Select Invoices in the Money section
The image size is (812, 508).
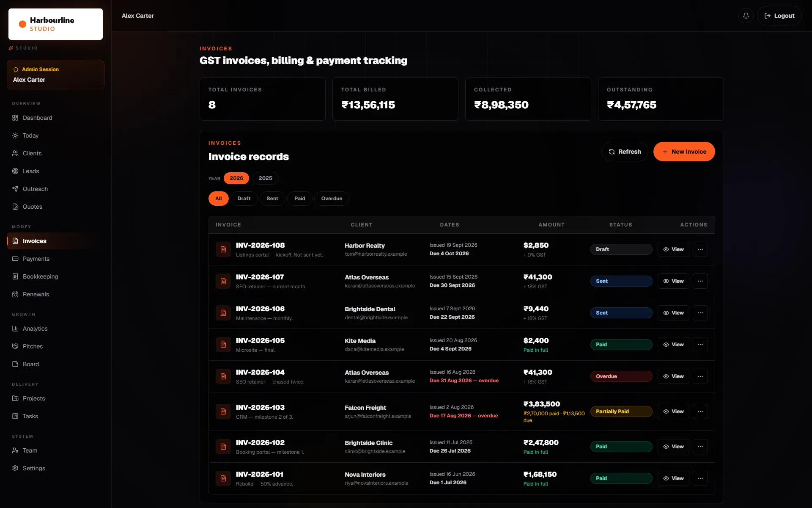[55, 241]
